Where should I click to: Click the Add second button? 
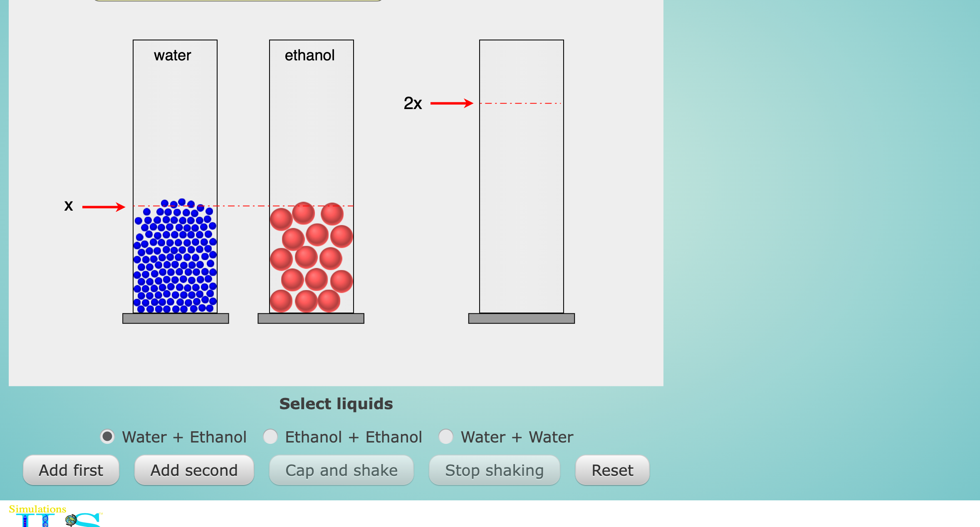pos(194,470)
